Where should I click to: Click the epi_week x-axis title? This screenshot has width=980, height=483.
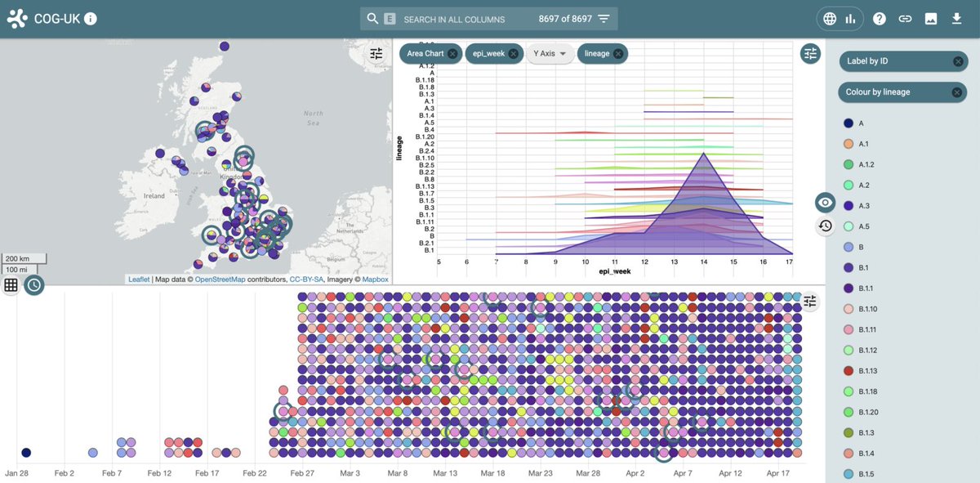[616, 271]
